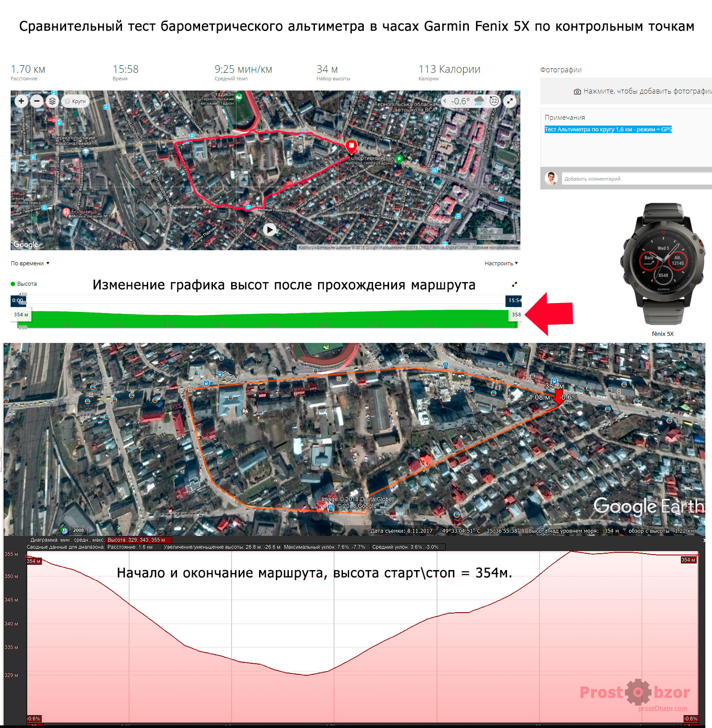Expand the elevation chart fullscreen

tap(515, 284)
